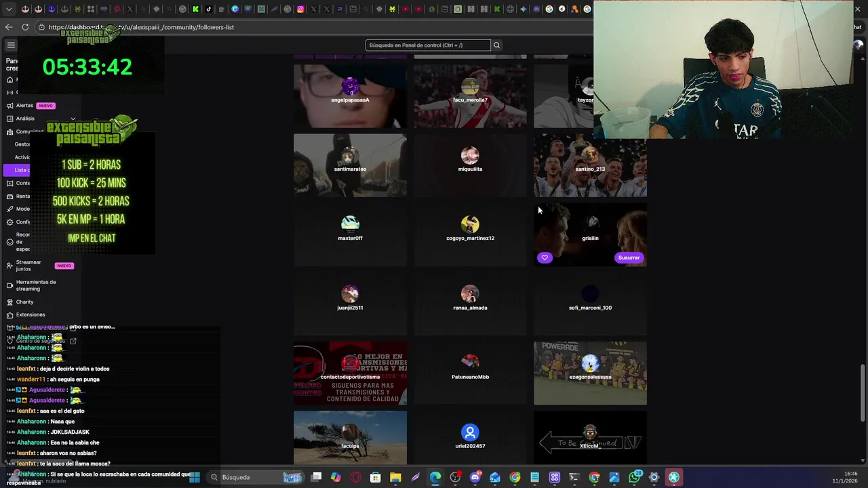Click the avatar of grisiiin

pyautogui.click(x=590, y=224)
